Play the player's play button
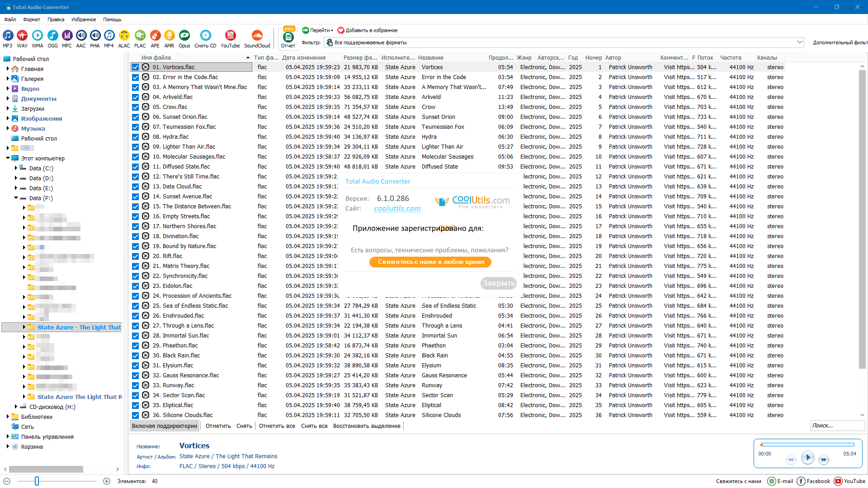This screenshot has height=488, width=868. point(807,458)
